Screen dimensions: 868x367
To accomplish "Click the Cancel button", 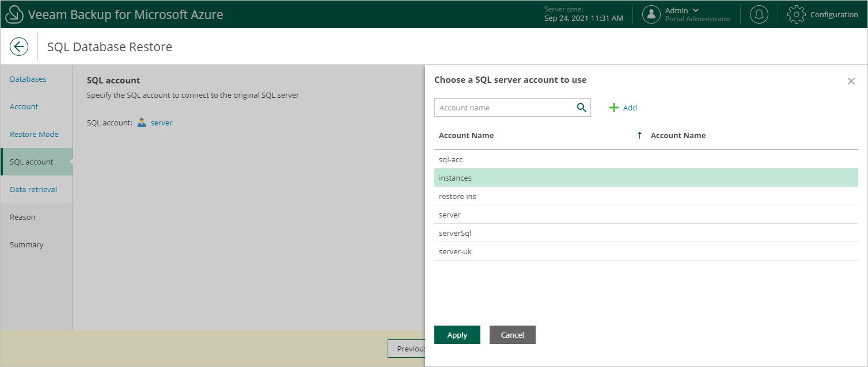I will [x=513, y=335].
